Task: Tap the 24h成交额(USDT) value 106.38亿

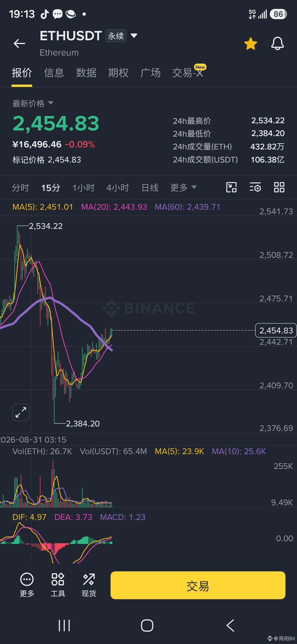Action: pyautogui.click(x=268, y=160)
